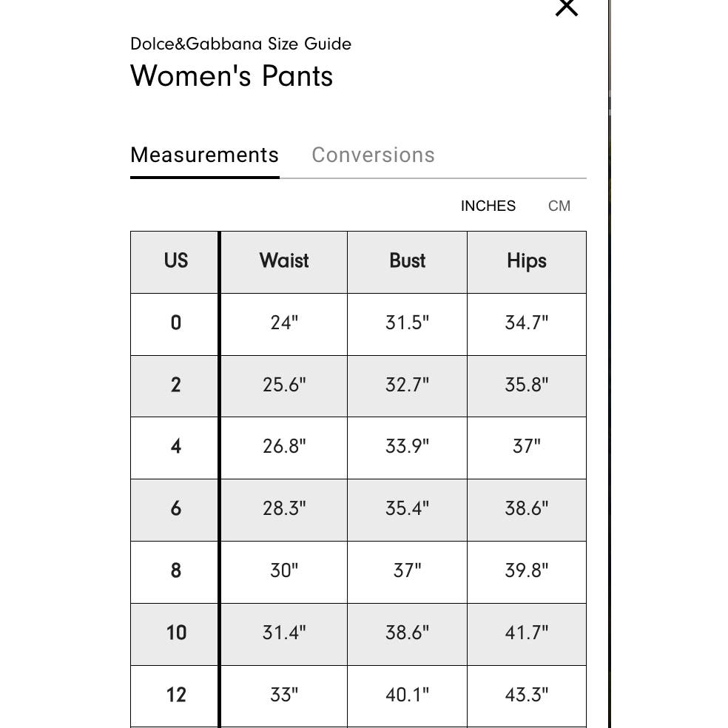Click the 41.7" hips measurement cell
The width and height of the screenshot is (728, 728).
point(527,633)
